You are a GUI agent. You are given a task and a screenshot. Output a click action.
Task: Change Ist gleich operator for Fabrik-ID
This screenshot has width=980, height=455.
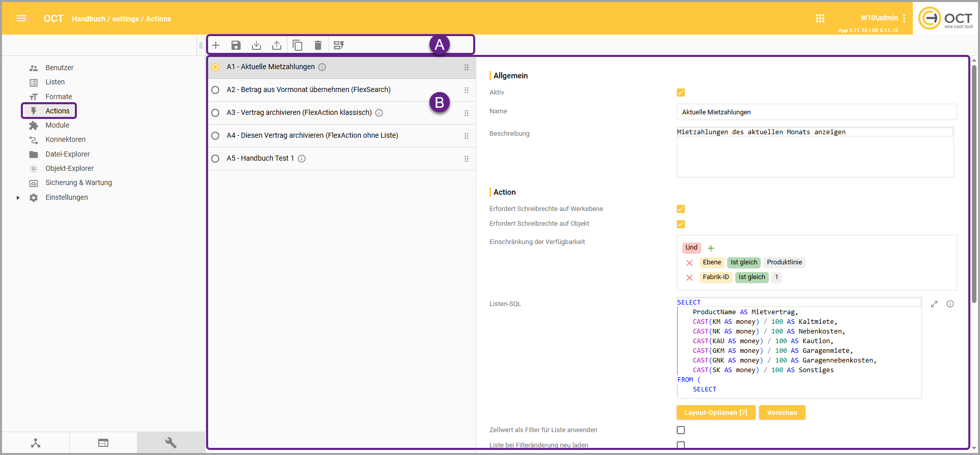tap(752, 277)
